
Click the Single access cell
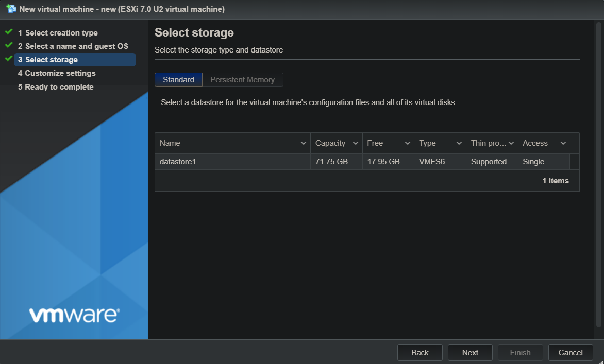(x=544, y=162)
